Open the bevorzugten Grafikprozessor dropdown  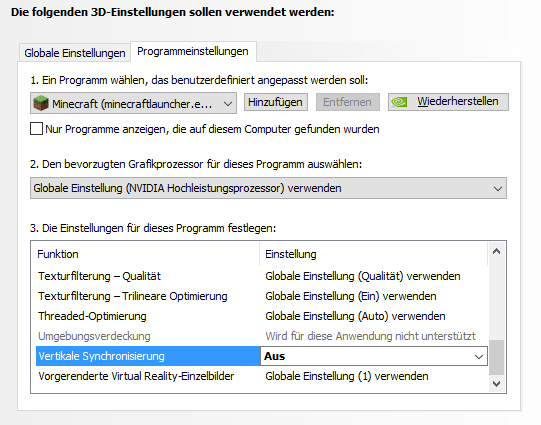coord(268,188)
